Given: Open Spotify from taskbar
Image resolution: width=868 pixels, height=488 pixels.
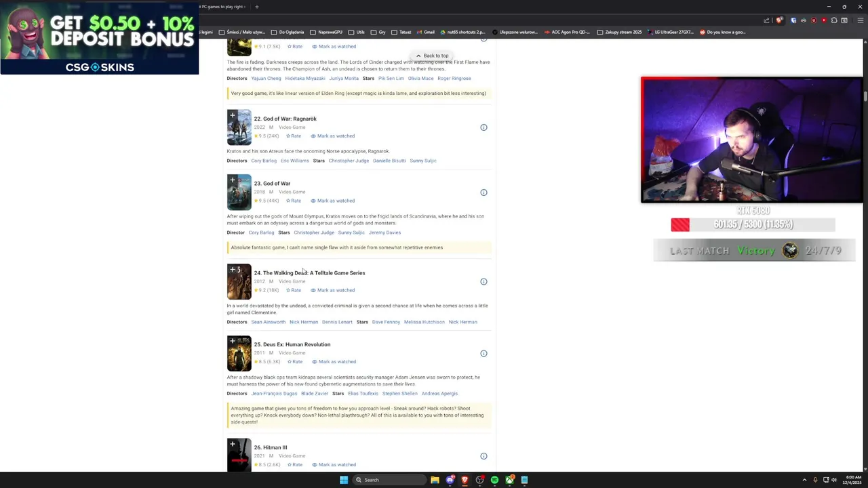Looking at the screenshot, I should click(x=494, y=480).
